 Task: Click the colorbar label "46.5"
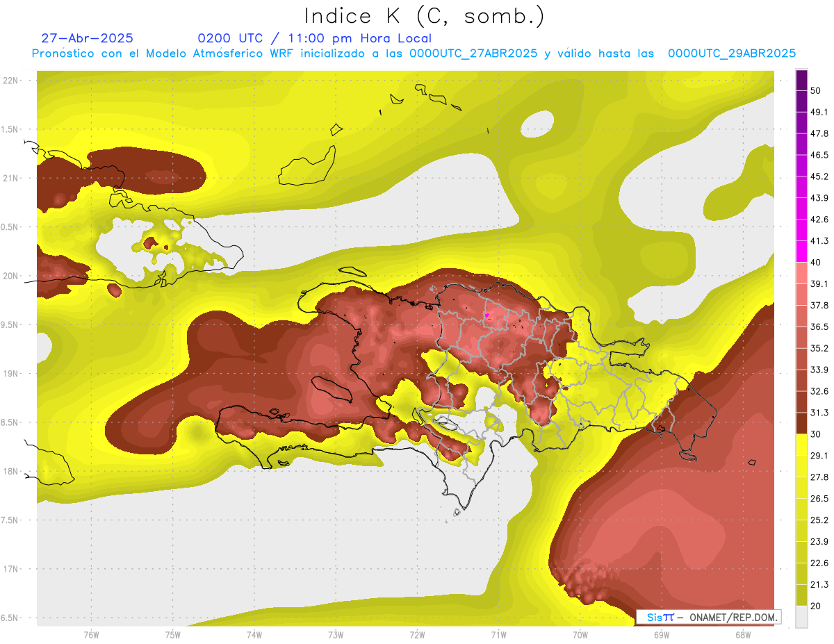point(819,155)
